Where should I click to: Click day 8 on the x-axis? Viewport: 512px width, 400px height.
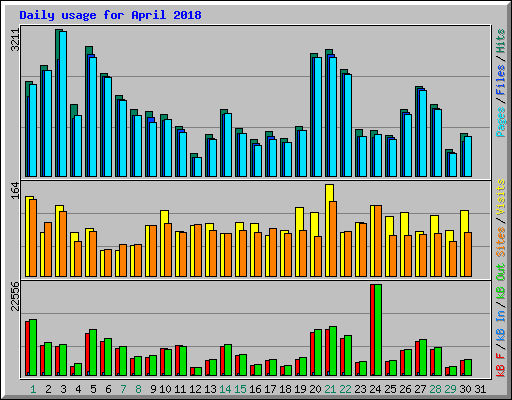(x=138, y=389)
